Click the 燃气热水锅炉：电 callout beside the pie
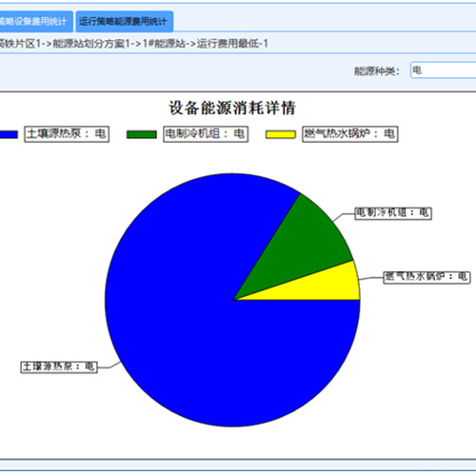 [x=426, y=277]
